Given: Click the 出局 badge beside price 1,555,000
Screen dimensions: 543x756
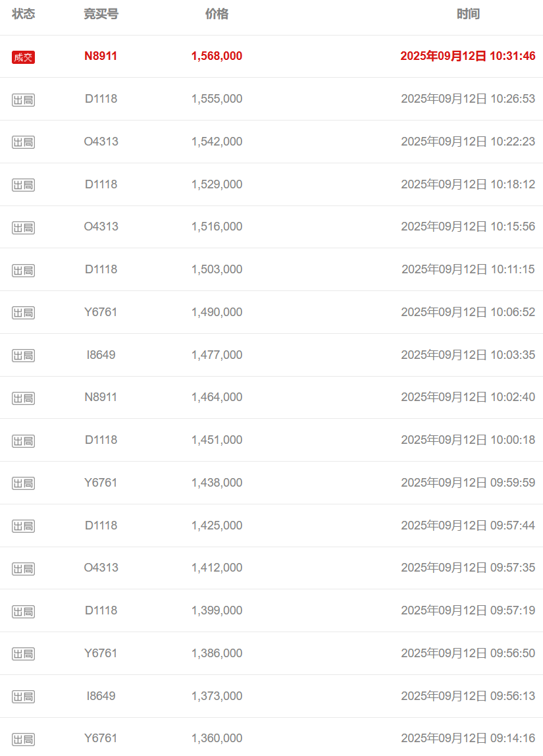Looking at the screenshot, I should pyautogui.click(x=23, y=100).
